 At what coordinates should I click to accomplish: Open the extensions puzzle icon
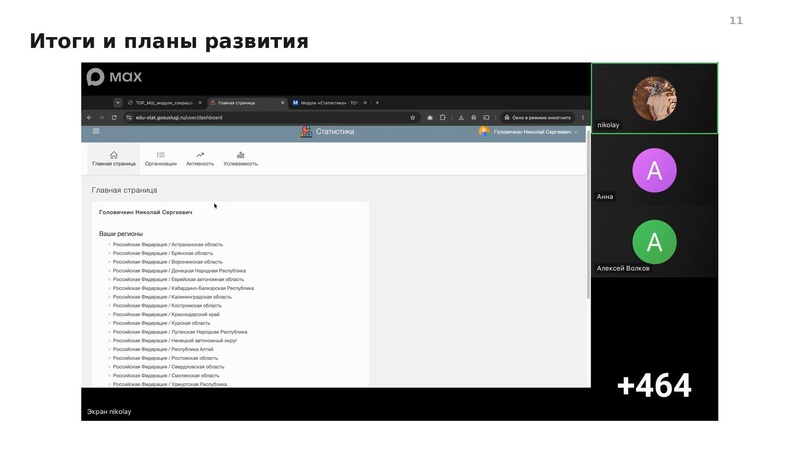(442, 117)
